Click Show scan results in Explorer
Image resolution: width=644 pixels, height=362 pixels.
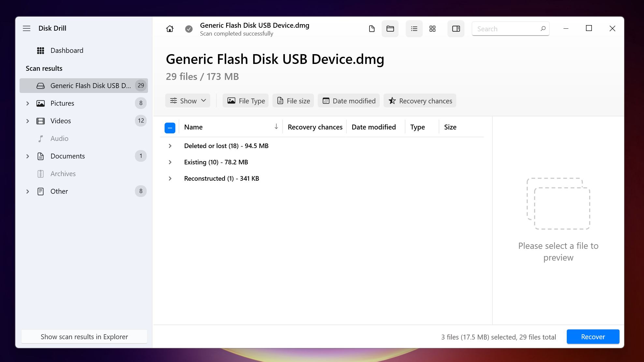[84, 337]
